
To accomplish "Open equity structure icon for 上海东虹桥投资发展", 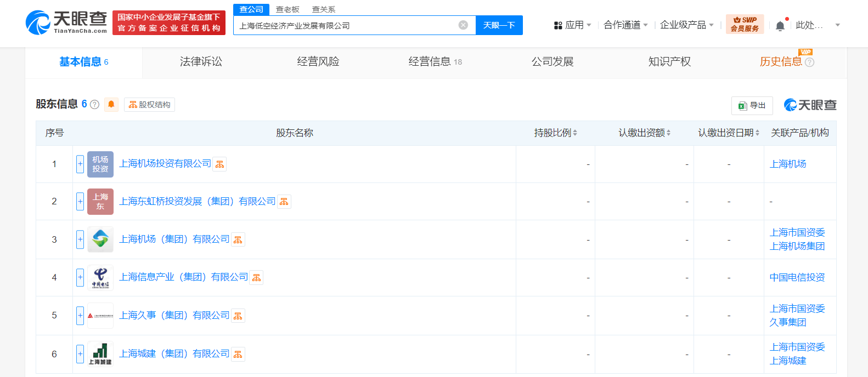I will pyautogui.click(x=284, y=202).
